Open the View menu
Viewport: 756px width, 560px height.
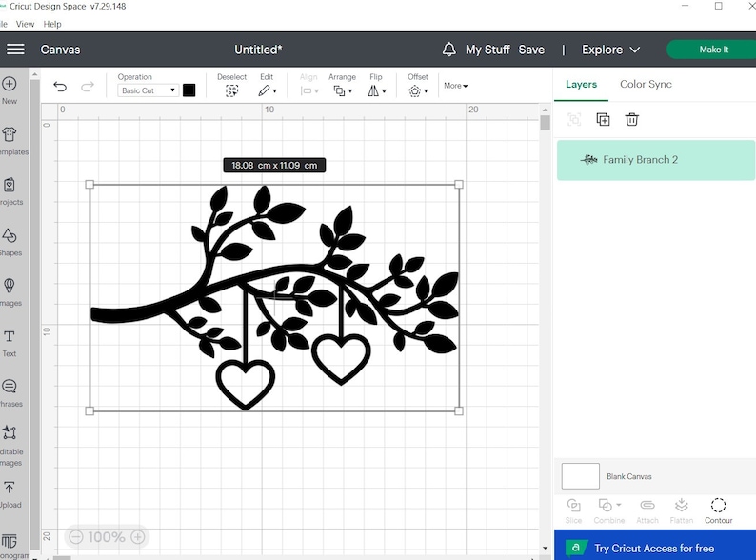coord(26,24)
